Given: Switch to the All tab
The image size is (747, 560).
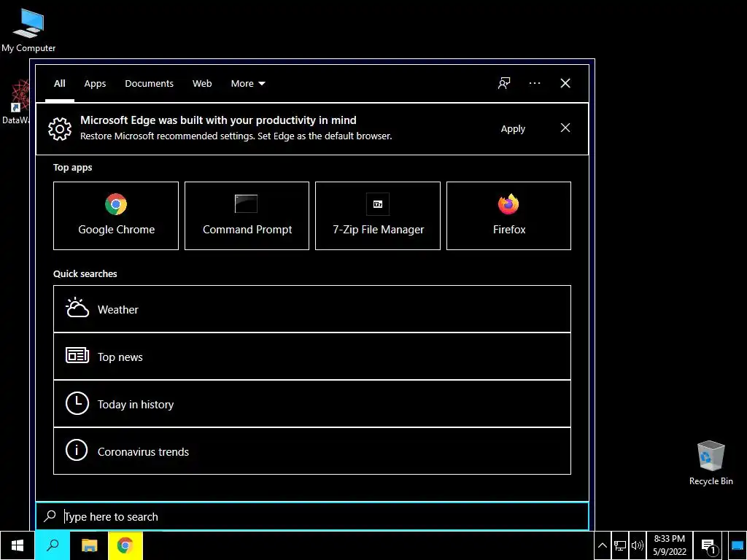Looking at the screenshot, I should tap(60, 84).
